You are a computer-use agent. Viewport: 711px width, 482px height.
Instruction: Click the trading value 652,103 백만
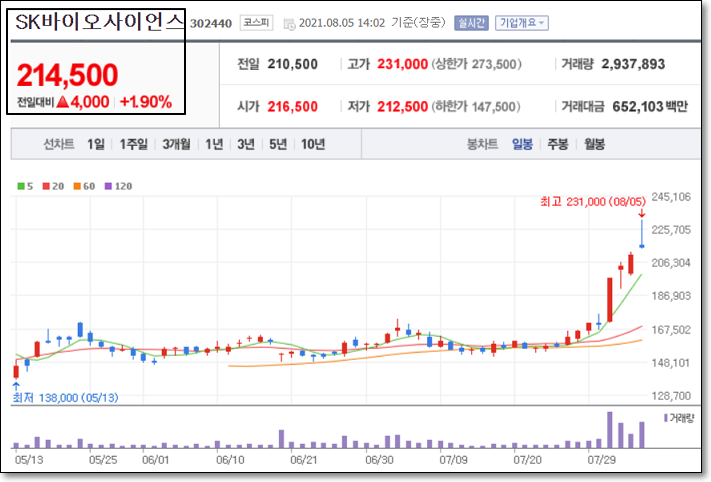coord(650,107)
